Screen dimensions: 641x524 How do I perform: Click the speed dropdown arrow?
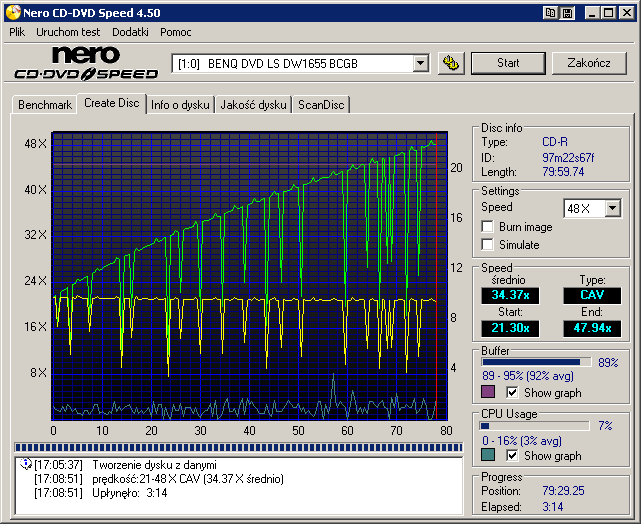click(612, 208)
